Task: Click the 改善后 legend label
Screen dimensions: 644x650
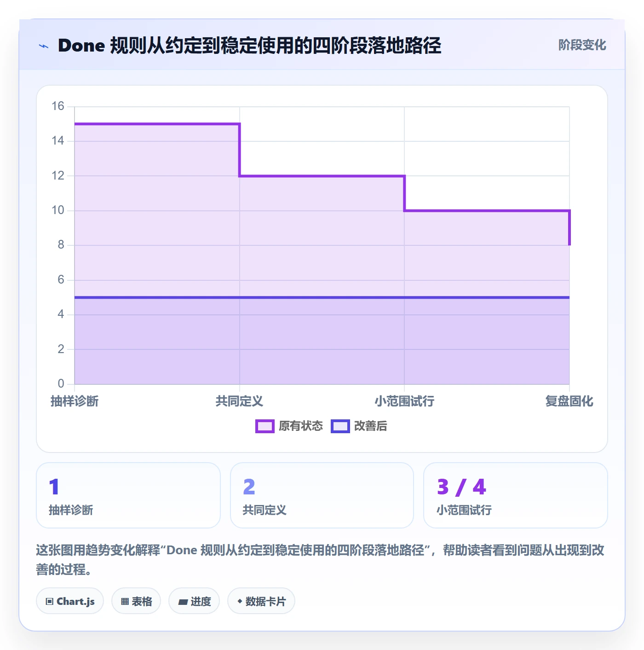Action: 371,426
